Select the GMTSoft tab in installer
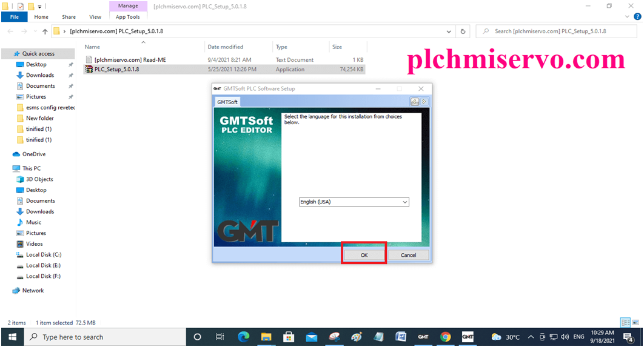 [228, 102]
